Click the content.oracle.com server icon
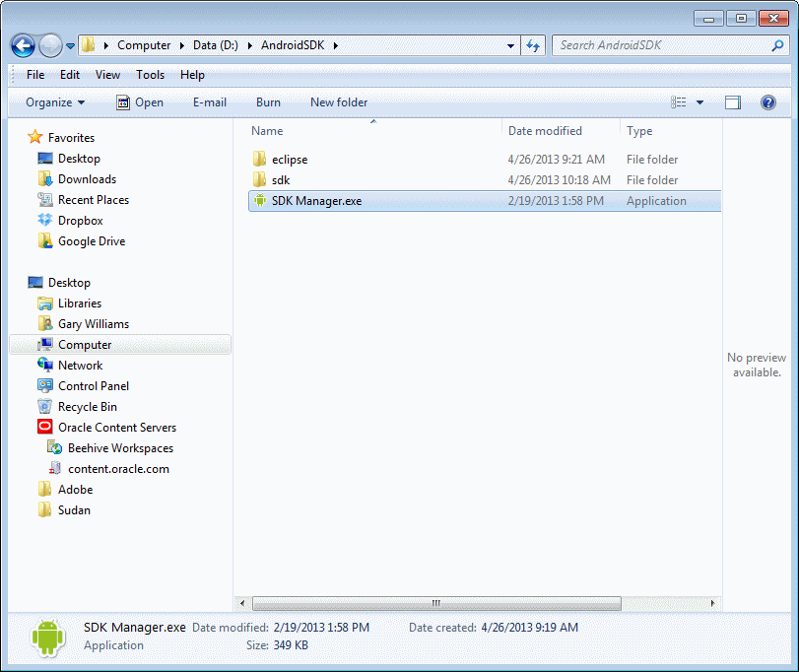799x672 pixels. pyautogui.click(x=54, y=468)
